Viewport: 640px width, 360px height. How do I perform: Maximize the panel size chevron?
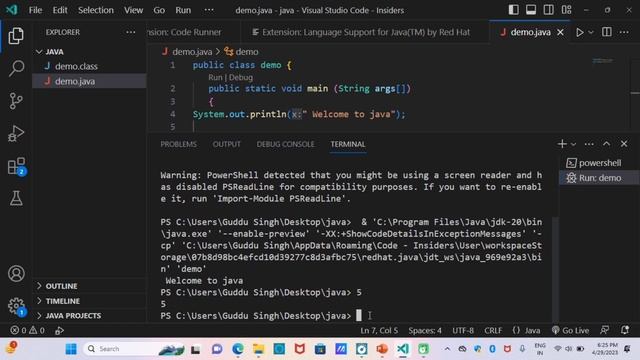[607, 144]
